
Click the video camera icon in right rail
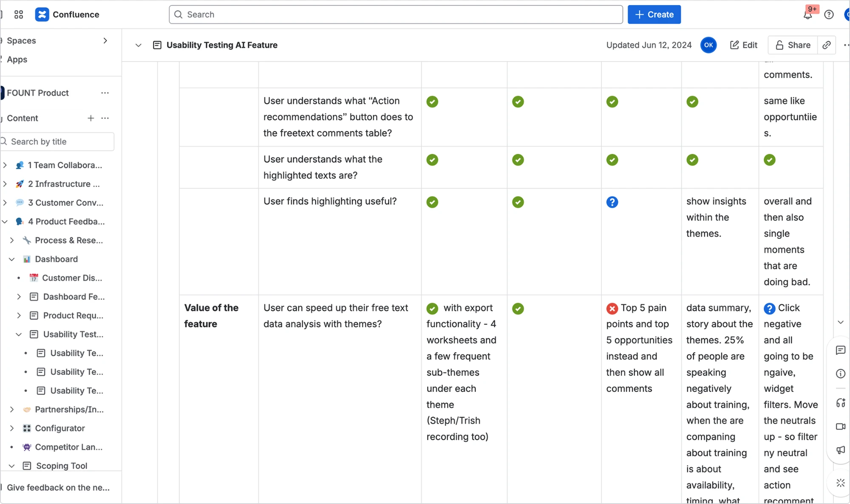(x=840, y=426)
